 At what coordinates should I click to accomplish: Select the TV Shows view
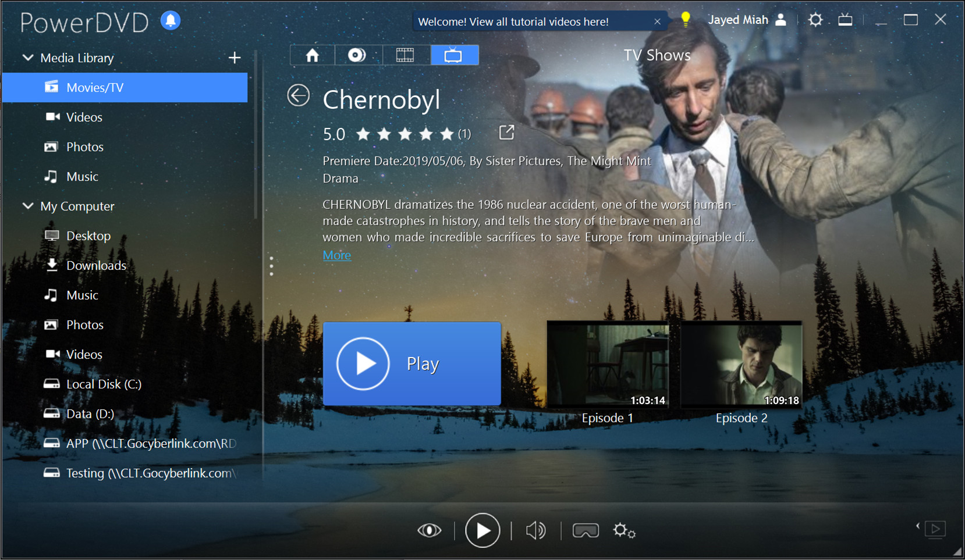pyautogui.click(x=454, y=55)
